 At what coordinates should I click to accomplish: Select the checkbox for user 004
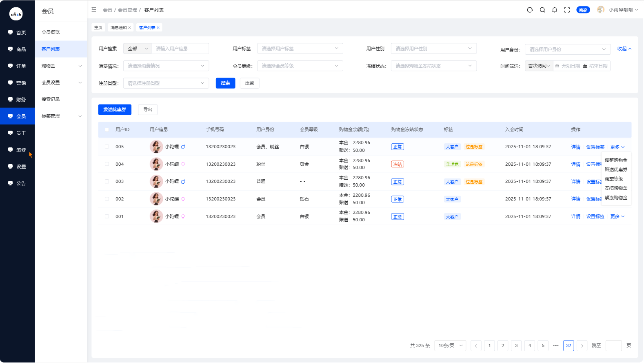(x=107, y=164)
